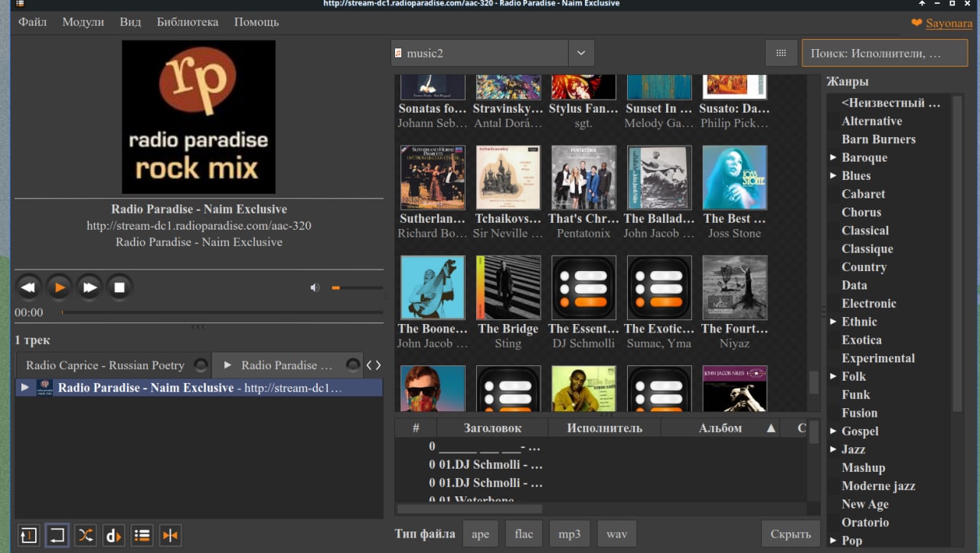Open the Sutherland album cover
The image size is (980, 553).
click(433, 178)
